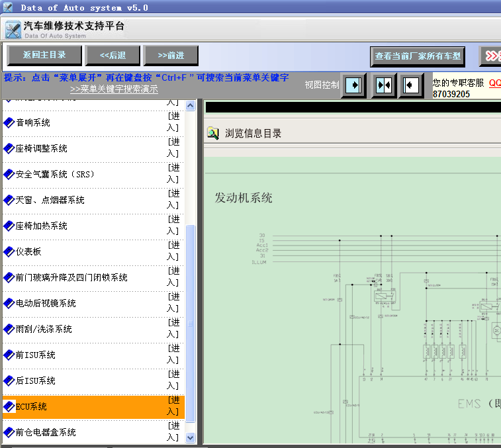Select 前ISU系统 text
The image size is (501, 448).
pos(36,355)
